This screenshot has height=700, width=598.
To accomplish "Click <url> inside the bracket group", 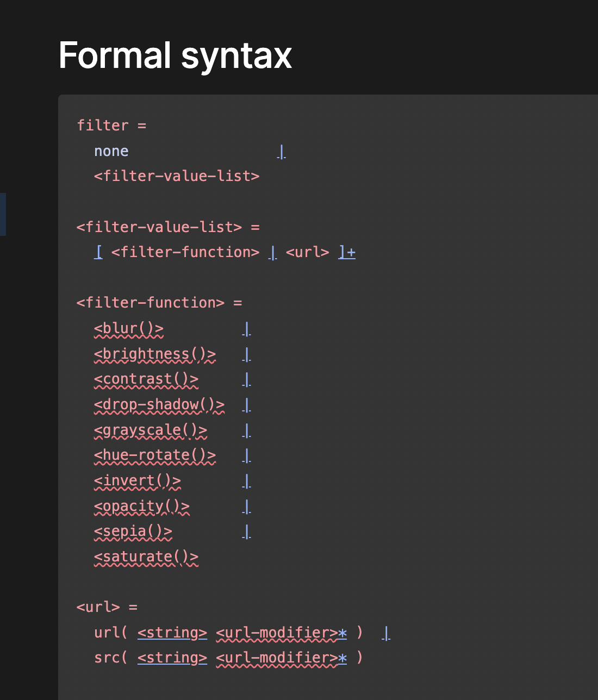I will point(308,252).
